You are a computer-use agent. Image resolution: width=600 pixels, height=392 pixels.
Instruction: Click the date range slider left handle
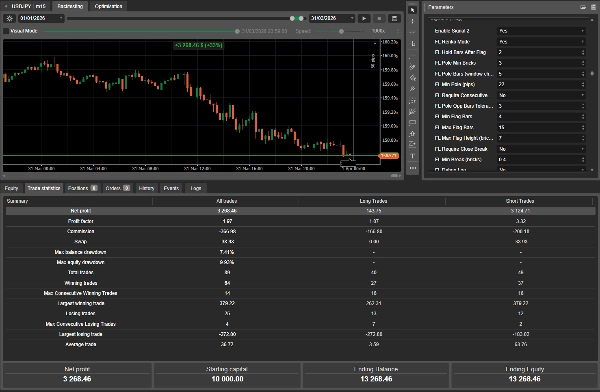292,18
